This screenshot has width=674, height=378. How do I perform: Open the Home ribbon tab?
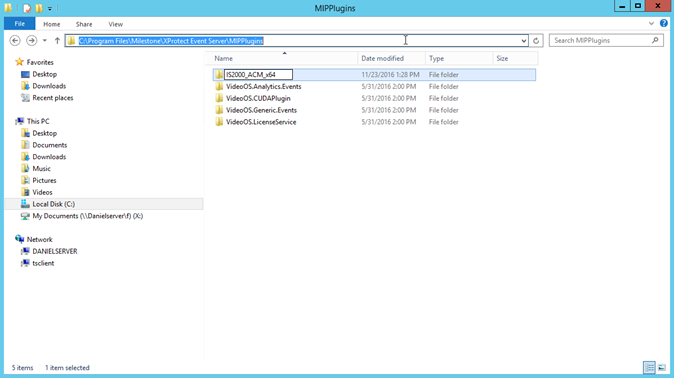click(52, 24)
